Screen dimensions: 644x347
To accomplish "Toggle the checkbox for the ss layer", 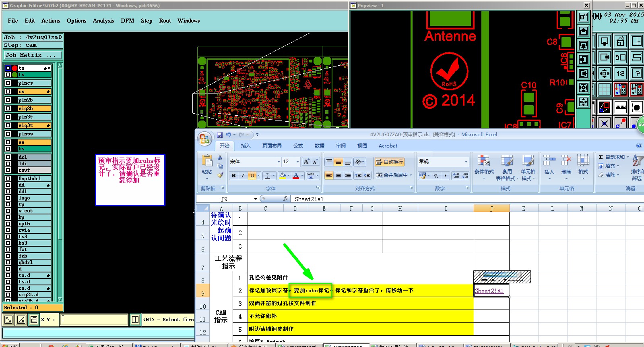I will [x=8, y=142].
